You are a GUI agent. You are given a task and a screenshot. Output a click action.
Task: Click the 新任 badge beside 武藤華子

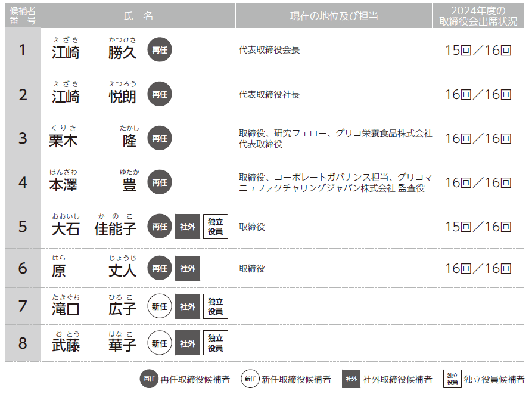[159, 343]
